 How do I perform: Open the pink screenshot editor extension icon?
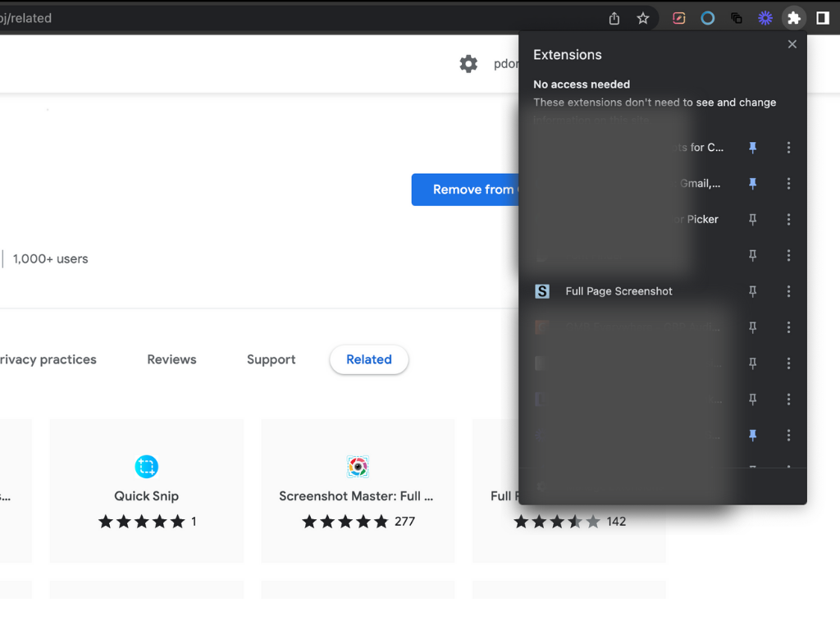click(678, 17)
